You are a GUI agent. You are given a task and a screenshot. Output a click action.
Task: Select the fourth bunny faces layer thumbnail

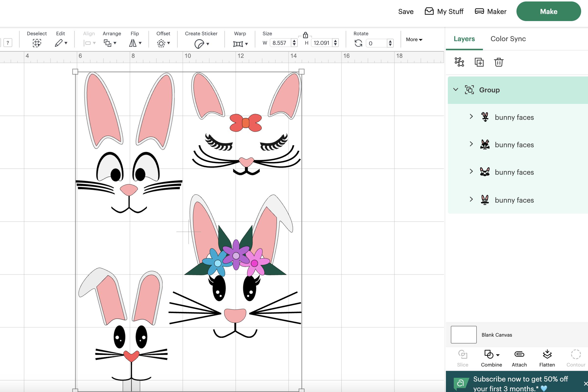coord(485,200)
